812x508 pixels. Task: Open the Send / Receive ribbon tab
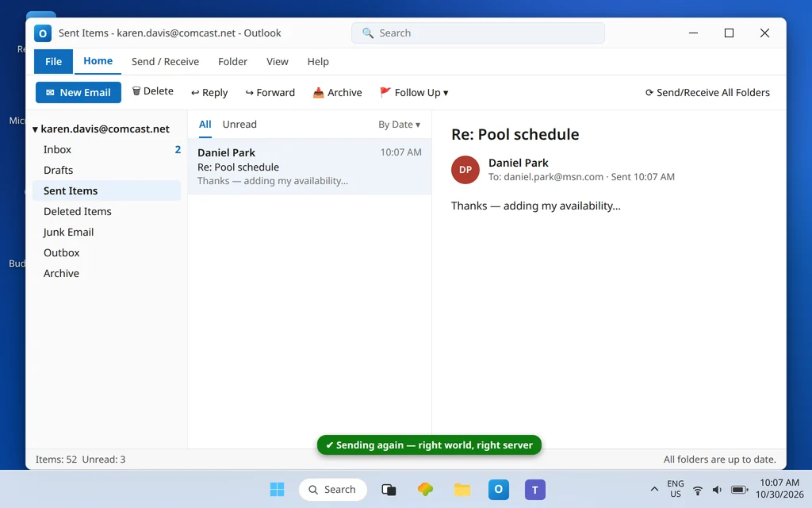(x=165, y=62)
